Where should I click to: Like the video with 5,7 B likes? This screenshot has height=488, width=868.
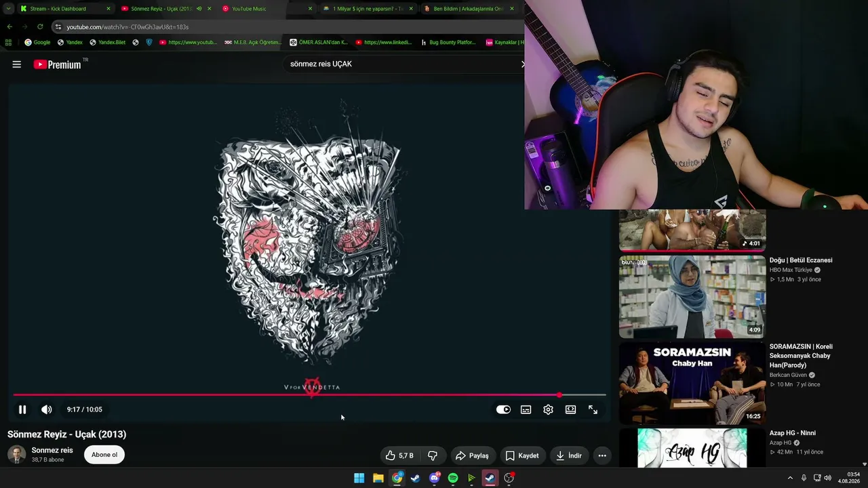point(399,455)
